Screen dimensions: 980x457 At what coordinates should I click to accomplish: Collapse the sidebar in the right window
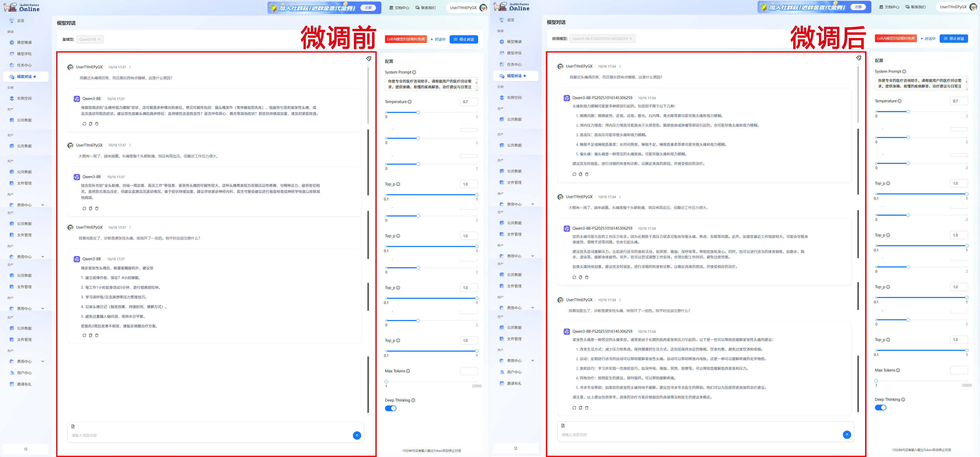[516, 448]
